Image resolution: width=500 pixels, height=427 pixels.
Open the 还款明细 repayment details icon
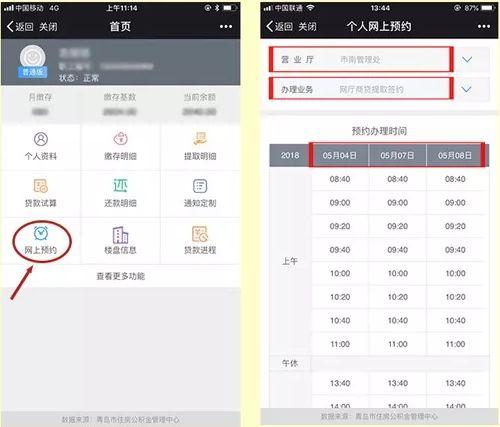(x=120, y=186)
